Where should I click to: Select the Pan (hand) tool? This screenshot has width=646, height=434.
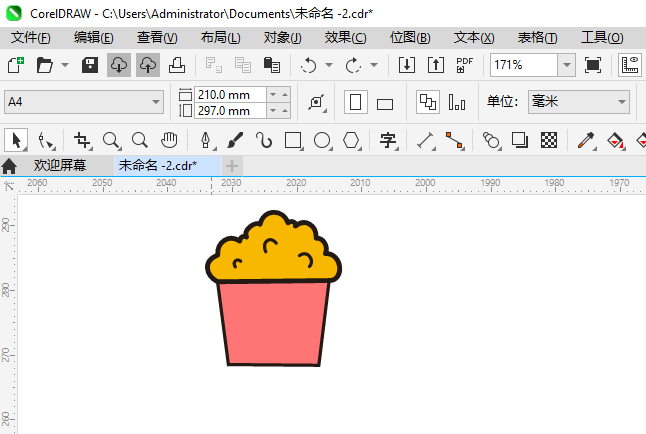[170, 140]
